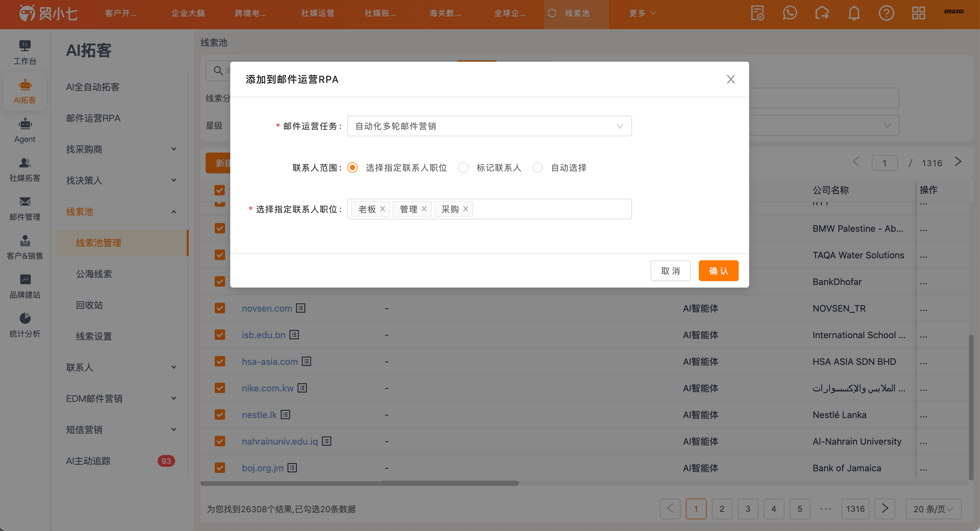980x531 pixels.
Task: Click the detail icon beside novsen.com
Action: 301,308
